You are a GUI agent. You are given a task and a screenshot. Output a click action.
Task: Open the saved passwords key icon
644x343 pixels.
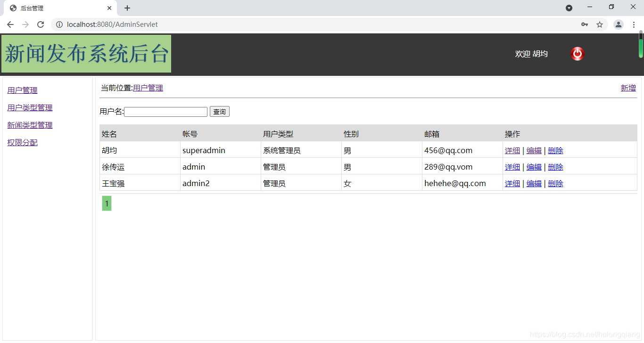coord(584,24)
